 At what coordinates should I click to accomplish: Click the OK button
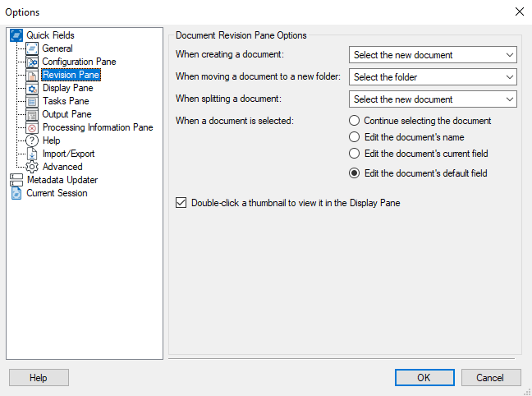[424, 378]
